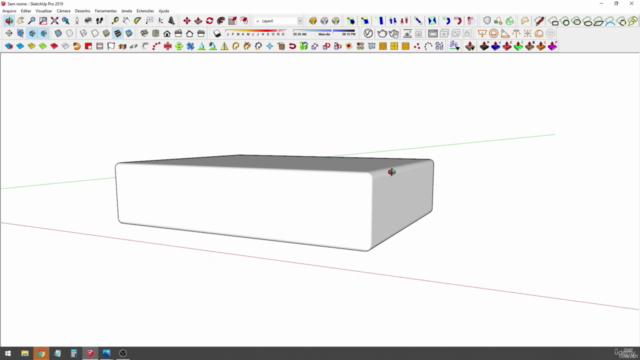Switch to Front house view
The image size is (640, 360).
click(x=167, y=33)
